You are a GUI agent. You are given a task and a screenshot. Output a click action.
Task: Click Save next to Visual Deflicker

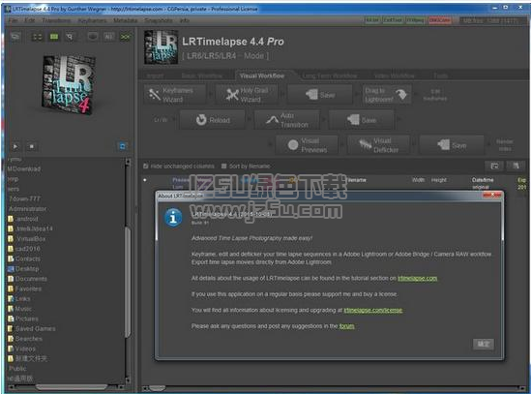tap(453, 145)
